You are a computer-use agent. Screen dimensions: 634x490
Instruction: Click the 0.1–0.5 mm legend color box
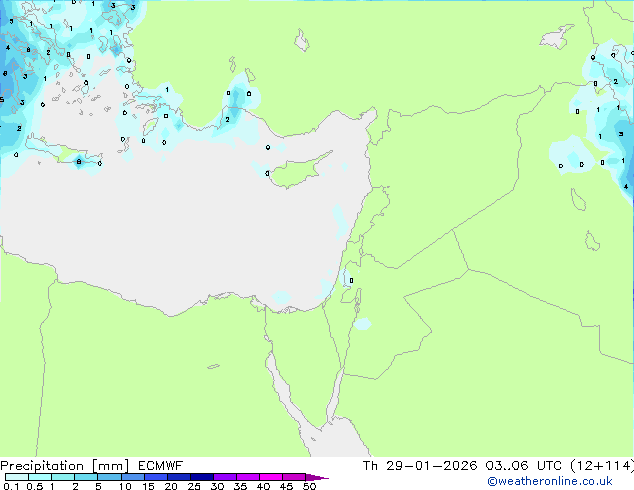pos(17,477)
